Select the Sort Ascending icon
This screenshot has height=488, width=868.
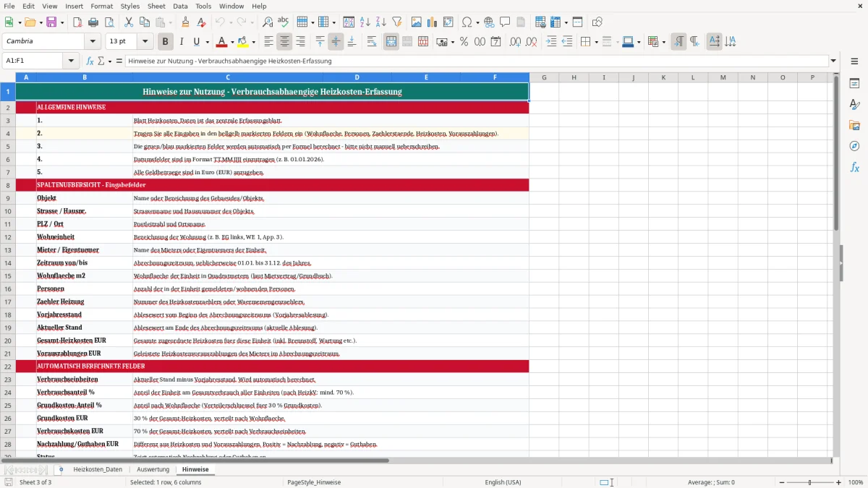pos(365,22)
